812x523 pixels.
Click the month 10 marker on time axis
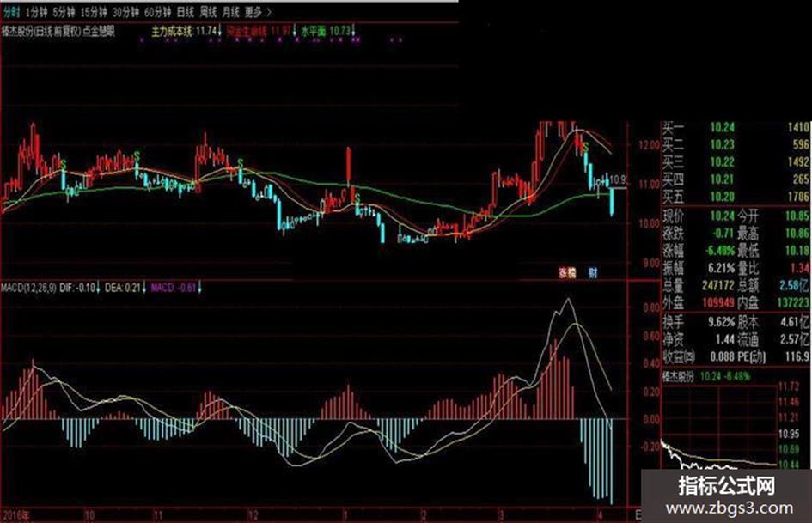tap(89, 515)
